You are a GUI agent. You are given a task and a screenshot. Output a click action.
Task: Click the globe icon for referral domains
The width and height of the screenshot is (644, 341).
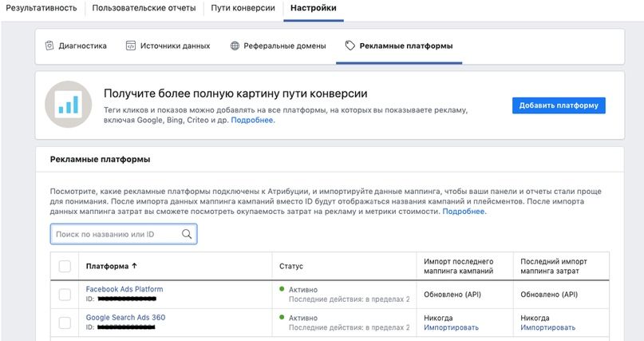tap(235, 46)
